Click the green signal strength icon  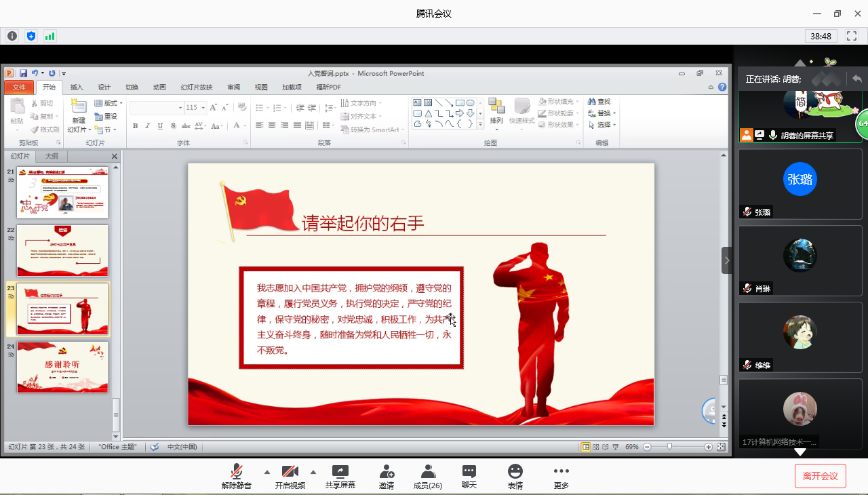(x=50, y=36)
